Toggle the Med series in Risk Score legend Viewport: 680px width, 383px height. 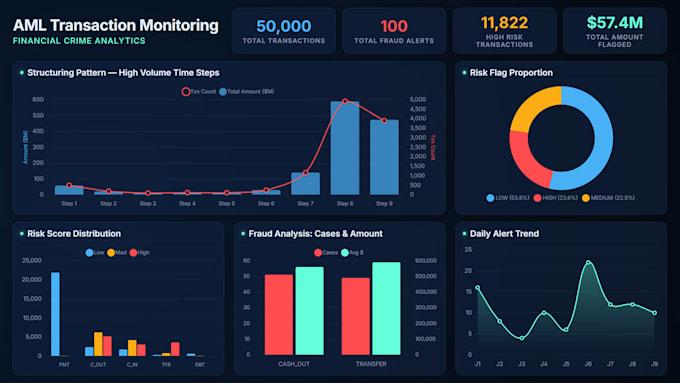pyautogui.click(x=117, y=252)
